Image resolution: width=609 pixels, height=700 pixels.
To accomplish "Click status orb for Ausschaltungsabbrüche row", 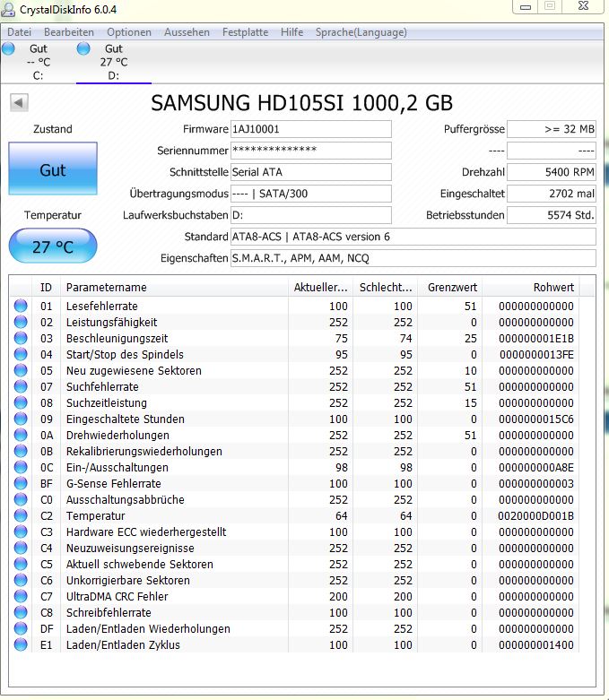I will tap(21, 499).
